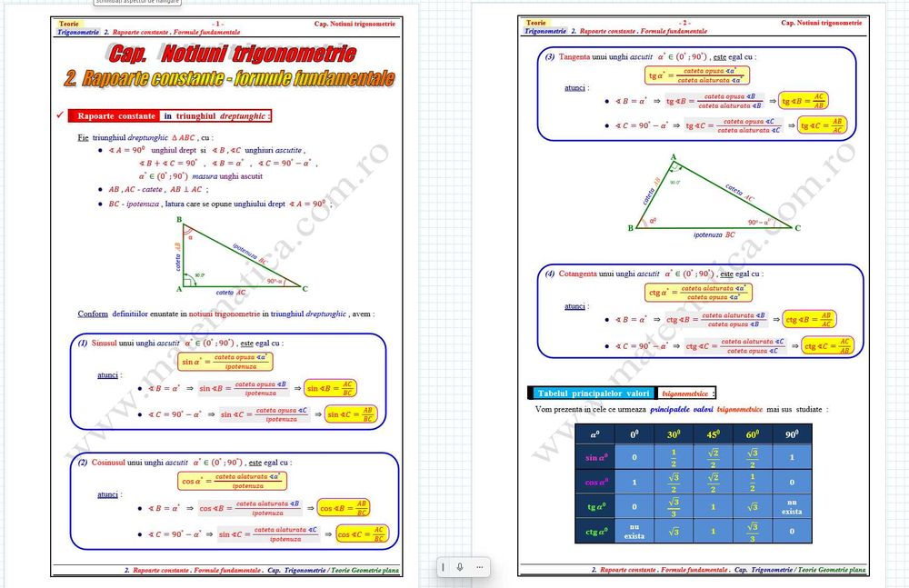Screen dimensions: 909x588
Task: Click '(1) Sinusul' definition heading
Action: (x=97, y=343)
